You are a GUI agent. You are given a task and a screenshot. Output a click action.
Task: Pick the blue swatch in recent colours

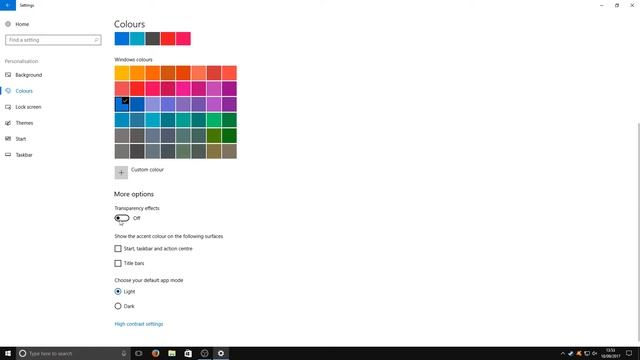(x=122, y=39)
